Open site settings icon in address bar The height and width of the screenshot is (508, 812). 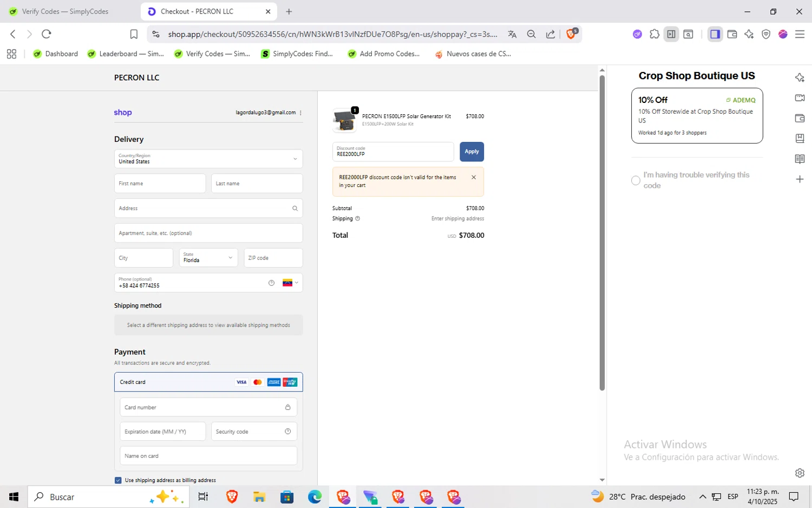tap(156, 34)
